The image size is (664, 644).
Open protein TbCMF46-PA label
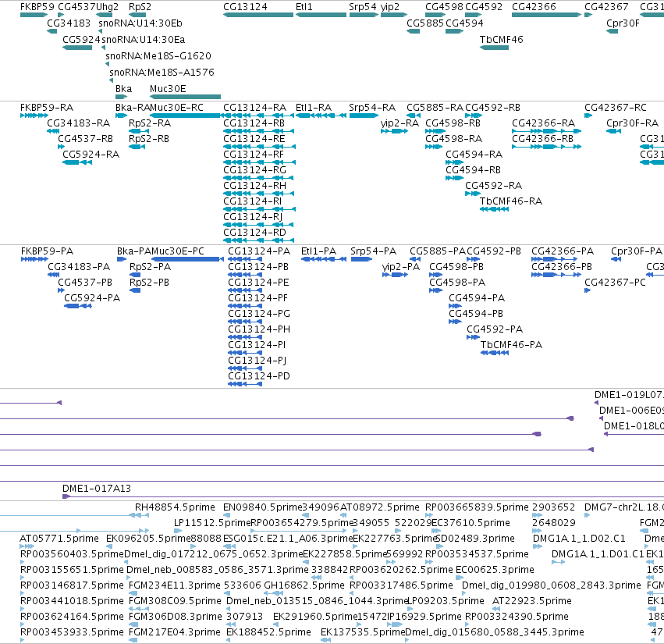(x=511, y=345)
